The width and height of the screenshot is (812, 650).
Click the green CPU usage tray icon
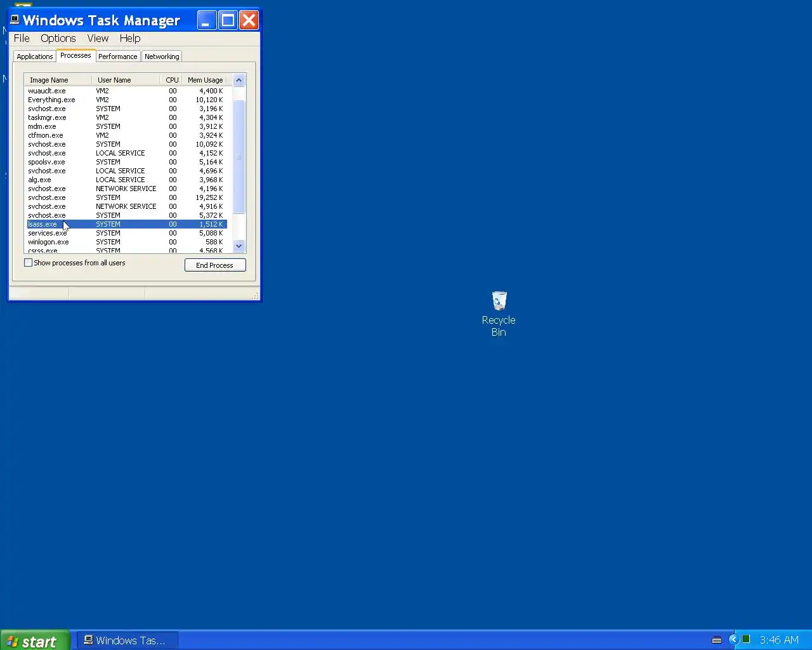pos(746,639)
